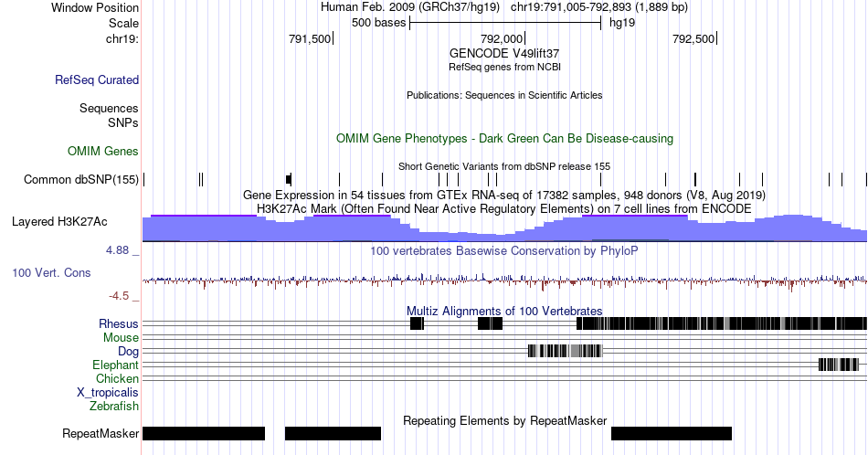Click the Chicken alignment row label
The height and width of the screenshot is (455, 868).
[117, 378]
